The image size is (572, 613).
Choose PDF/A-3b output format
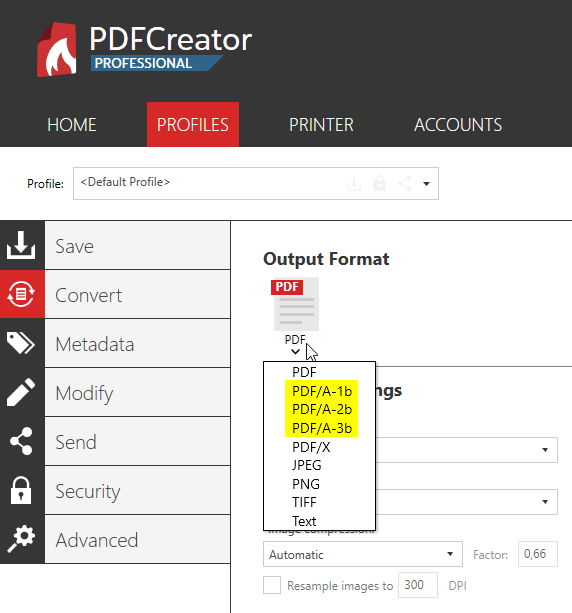[x=322, y=428]
